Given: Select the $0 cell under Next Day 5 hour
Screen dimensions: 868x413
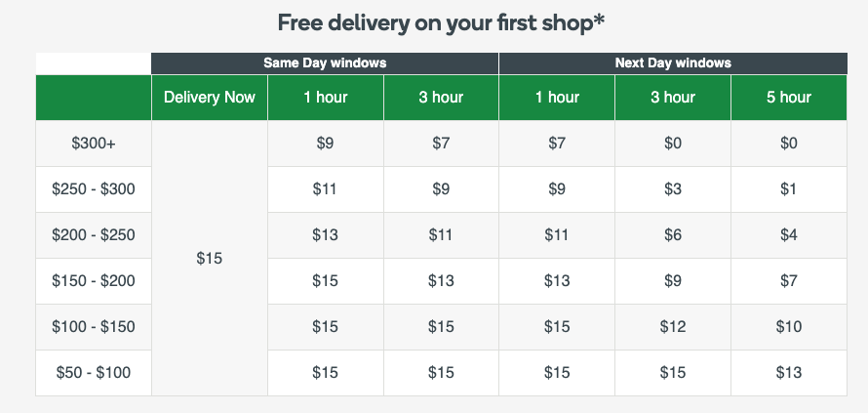Looking at the screenshot, I should click(x=789, y=144).
